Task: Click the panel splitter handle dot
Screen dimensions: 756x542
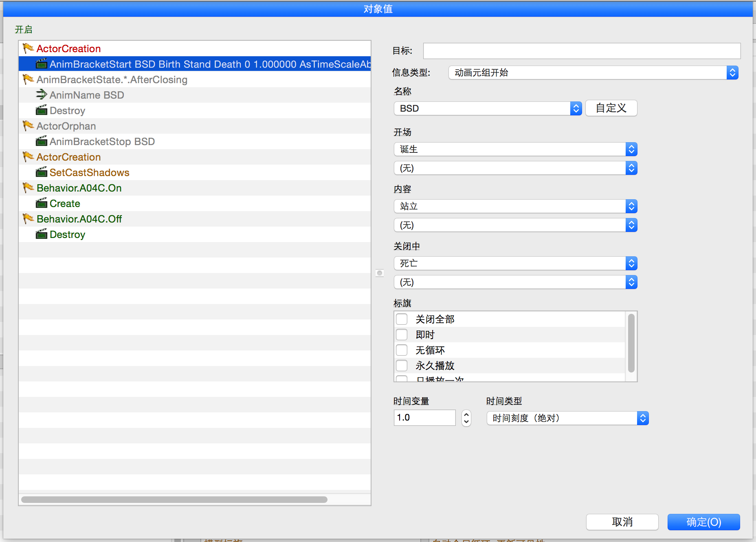Action: tap(380, 273)
